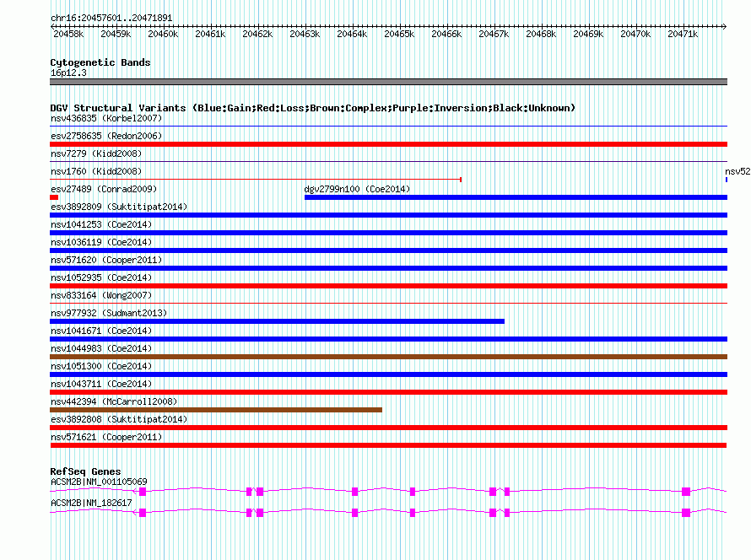The width and height of the screenshot is (751, 560).
Task: Open the RefSeq Genes track title
Action: coord(85,471)
